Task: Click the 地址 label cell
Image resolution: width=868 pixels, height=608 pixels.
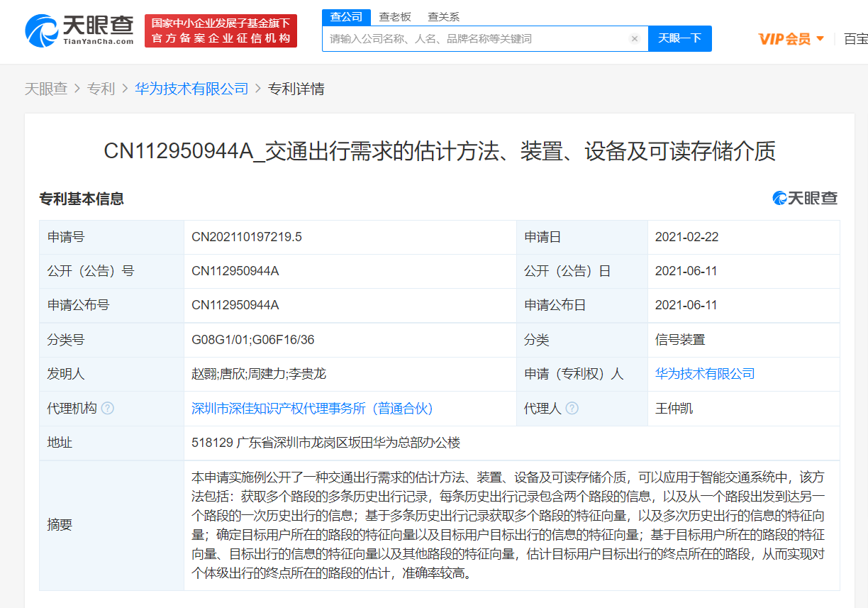Action: click(111, 443)
